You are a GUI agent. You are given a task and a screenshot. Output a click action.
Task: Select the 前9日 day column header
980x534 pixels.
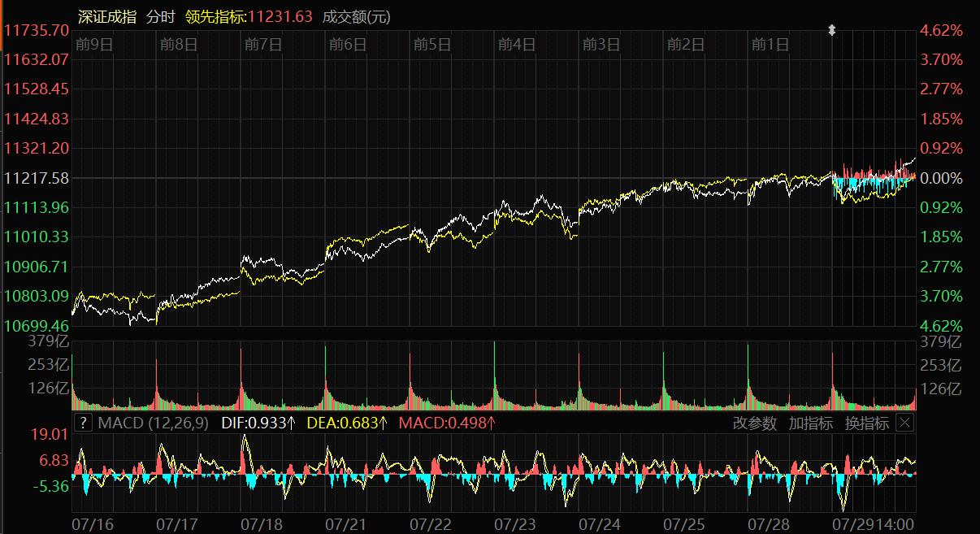[x=93, y=45]
